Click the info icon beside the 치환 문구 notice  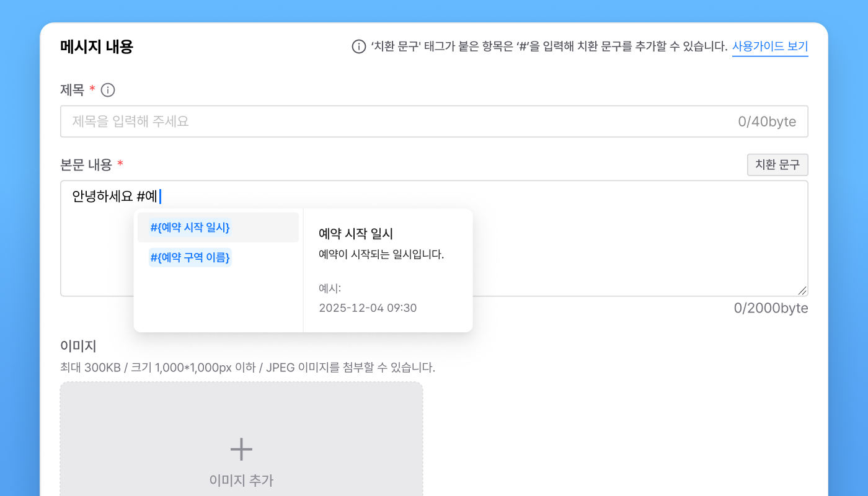[358, 47]
